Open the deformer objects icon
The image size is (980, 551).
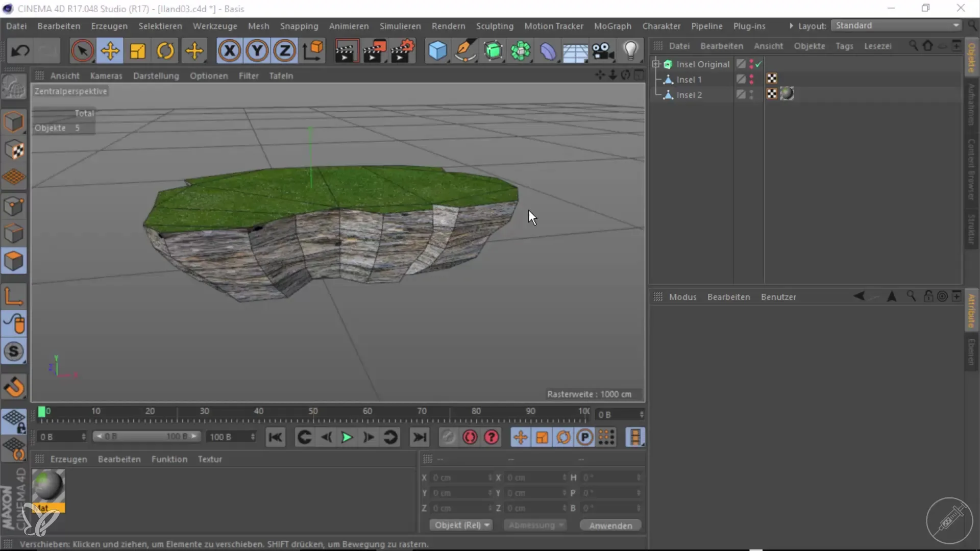(x=548, y=51)
